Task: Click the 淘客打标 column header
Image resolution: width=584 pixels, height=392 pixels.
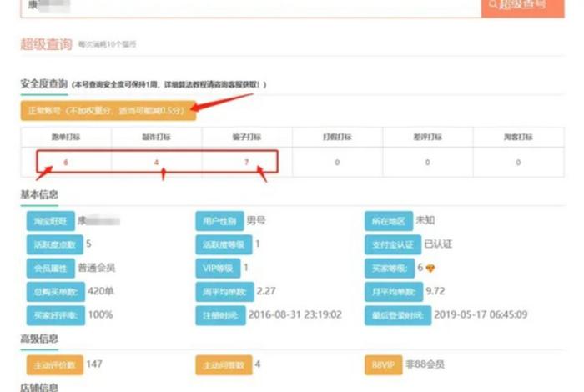Action: point(518,137)
